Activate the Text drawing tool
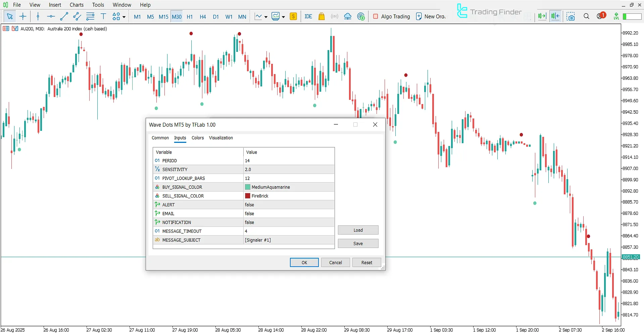 coord(103,16)
